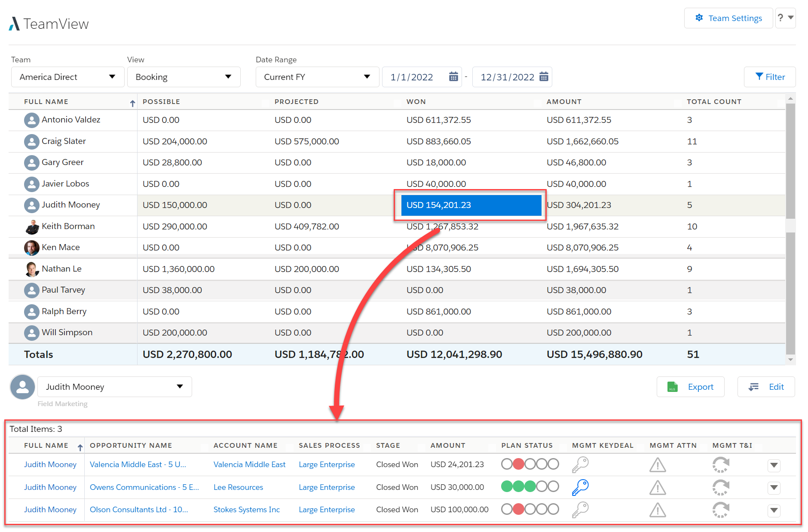
Task: Click Gary Greer's avatar icon
Action: coord(31,162)
